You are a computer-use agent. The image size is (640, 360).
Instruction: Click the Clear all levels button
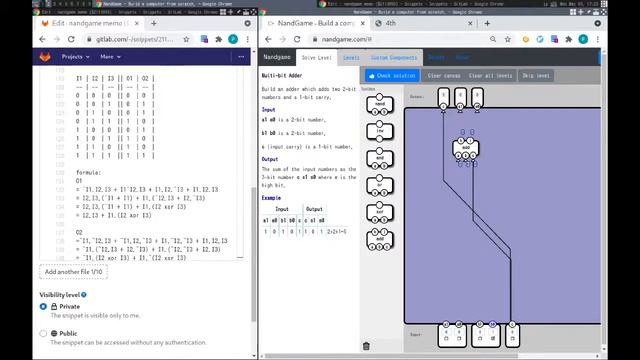click(490, 76)
